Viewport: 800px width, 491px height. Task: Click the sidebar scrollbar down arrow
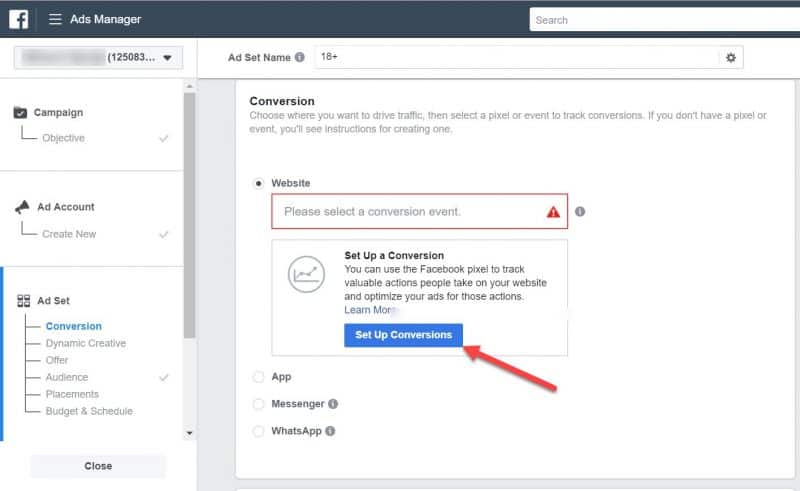tap(189, 433)
